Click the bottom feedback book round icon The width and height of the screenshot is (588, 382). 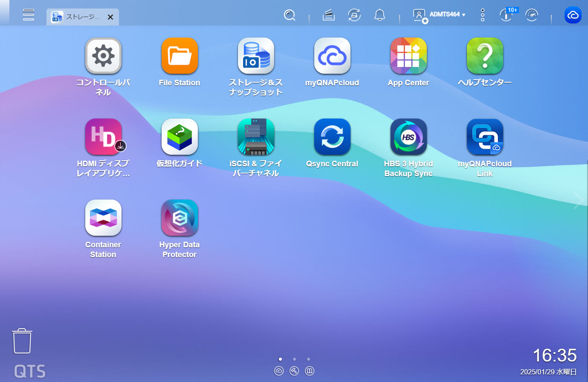(x=310, y=371)
